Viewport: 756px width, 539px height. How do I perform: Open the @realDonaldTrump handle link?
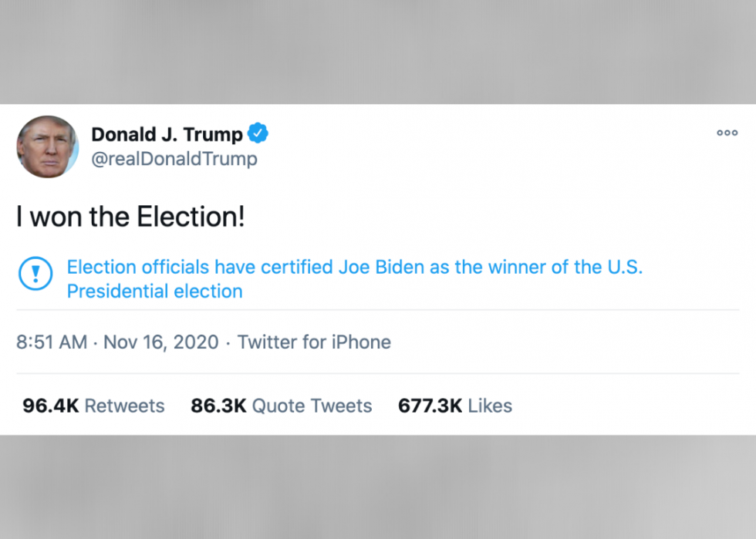pyautogui.click(x=174, y=159)
